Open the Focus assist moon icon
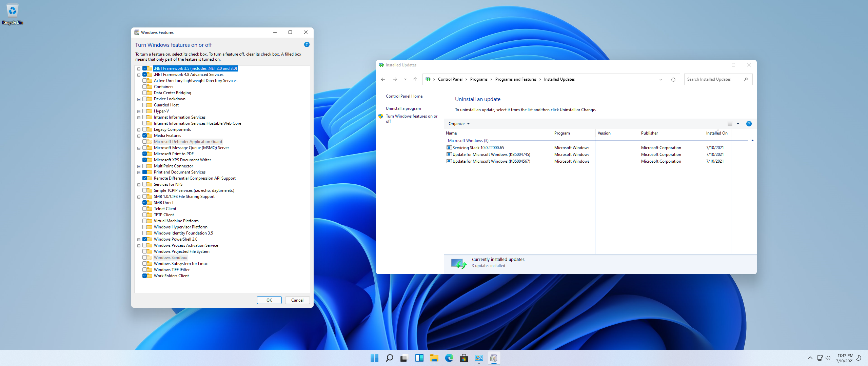Screen dimensions: 868x366 pyautogui.click(x=859, y=358)
